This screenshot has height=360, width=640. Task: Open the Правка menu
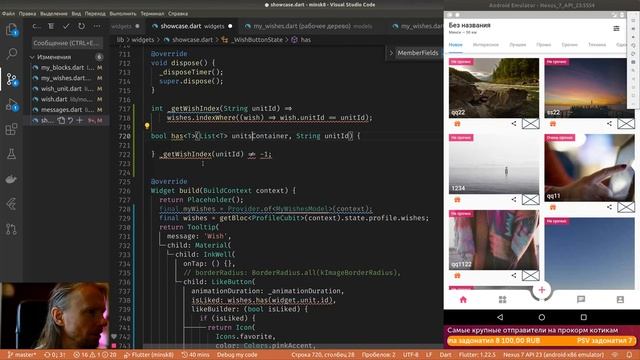[x=27, y=13]
